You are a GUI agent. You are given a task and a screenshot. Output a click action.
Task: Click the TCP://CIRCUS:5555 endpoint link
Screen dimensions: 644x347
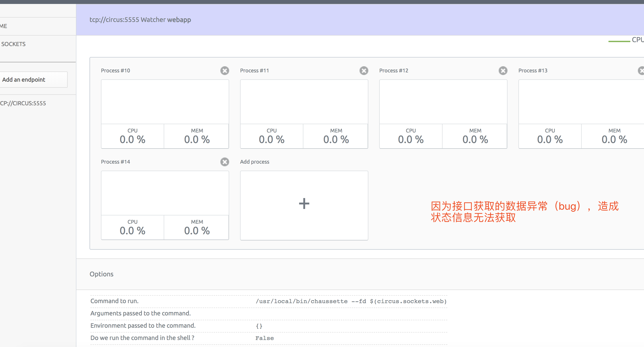pyautogui.click(x=23, y=103)
